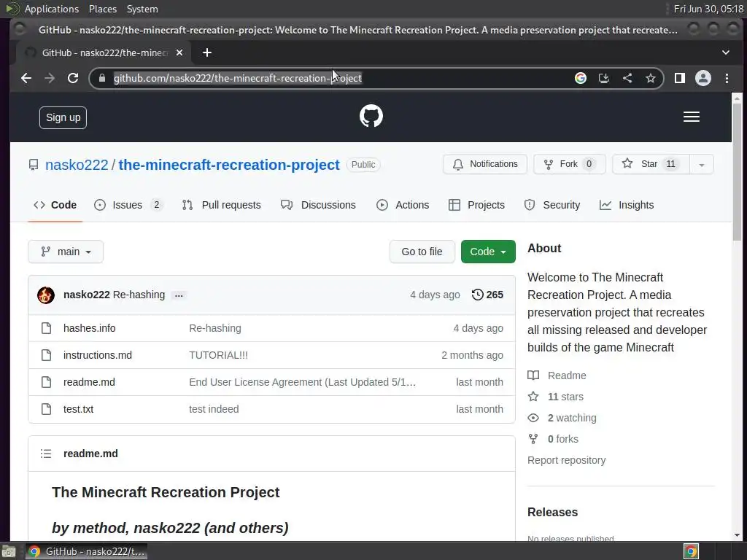Open the green Code dropdown

(488, 252)
